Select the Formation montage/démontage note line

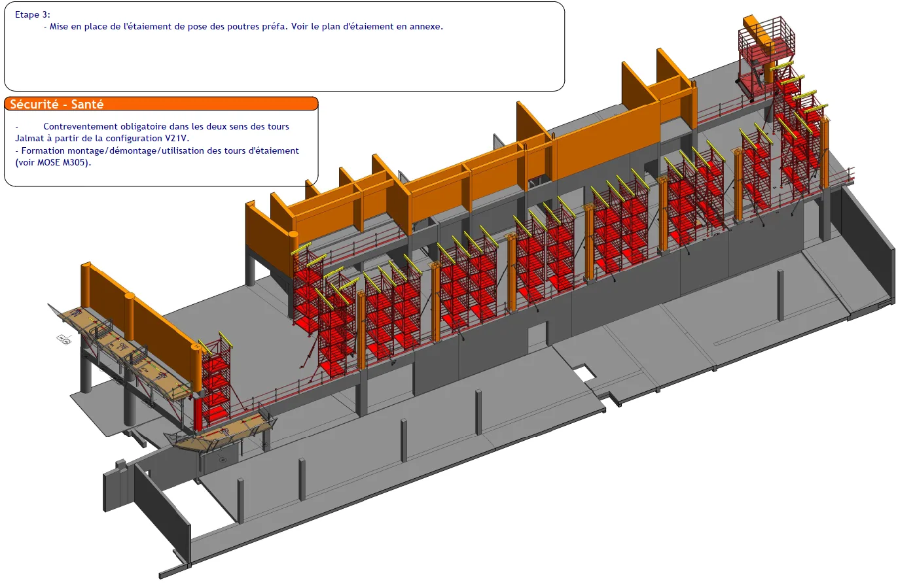[157, 156]
